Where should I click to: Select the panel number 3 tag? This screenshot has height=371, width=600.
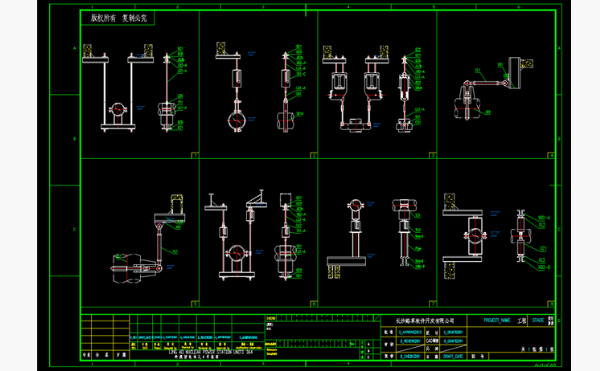(x=432, y=155)
